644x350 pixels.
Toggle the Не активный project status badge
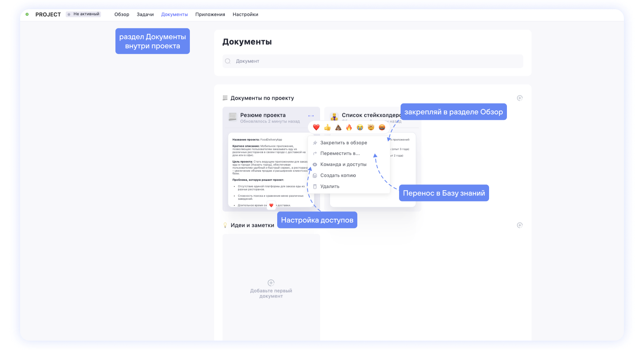pyautogui.click(x=84, y=14)
